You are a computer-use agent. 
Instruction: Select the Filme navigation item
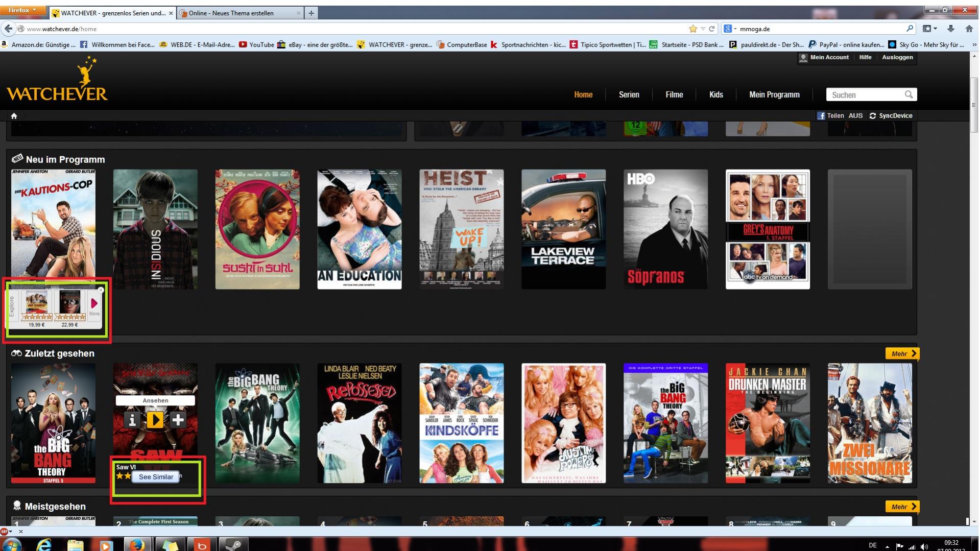[674, 94]
